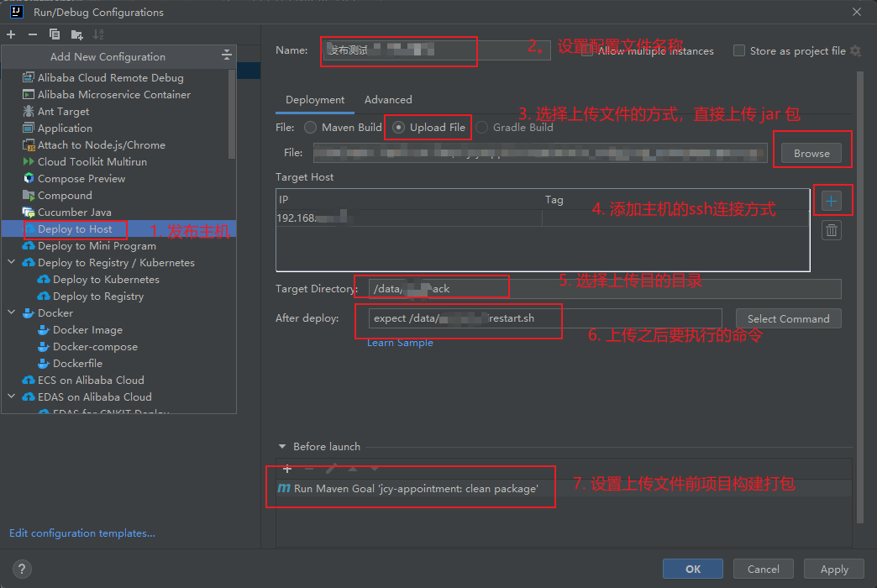This screenshot has height=588, width=877.
Task: Click the Select Command button
Action: (789, 319)
